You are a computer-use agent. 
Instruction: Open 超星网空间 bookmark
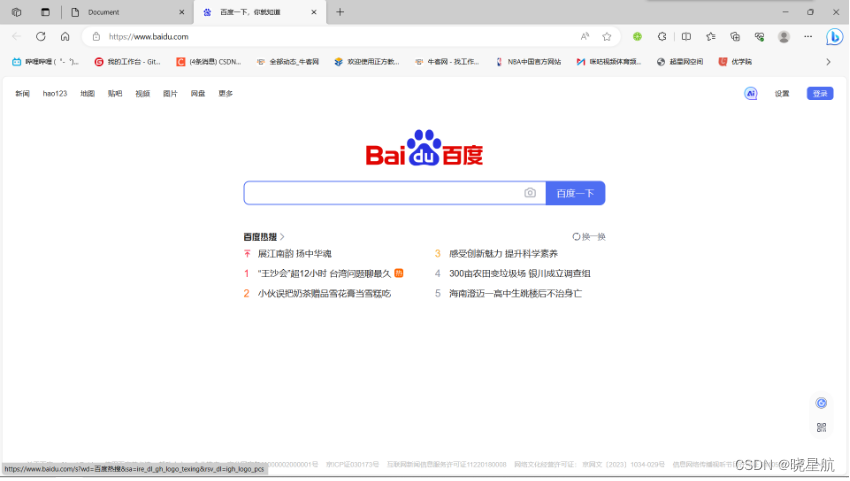(x=680, y=62)
